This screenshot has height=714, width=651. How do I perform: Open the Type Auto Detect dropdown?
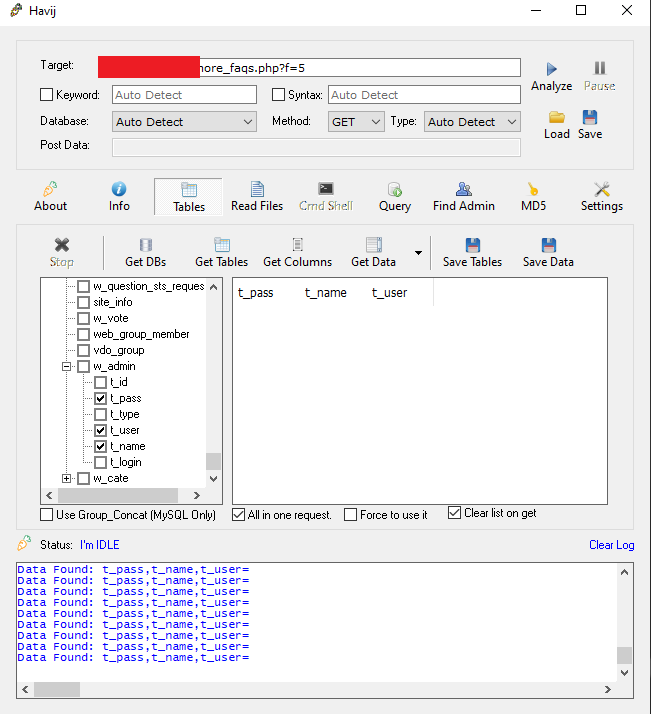pos(472,122)
